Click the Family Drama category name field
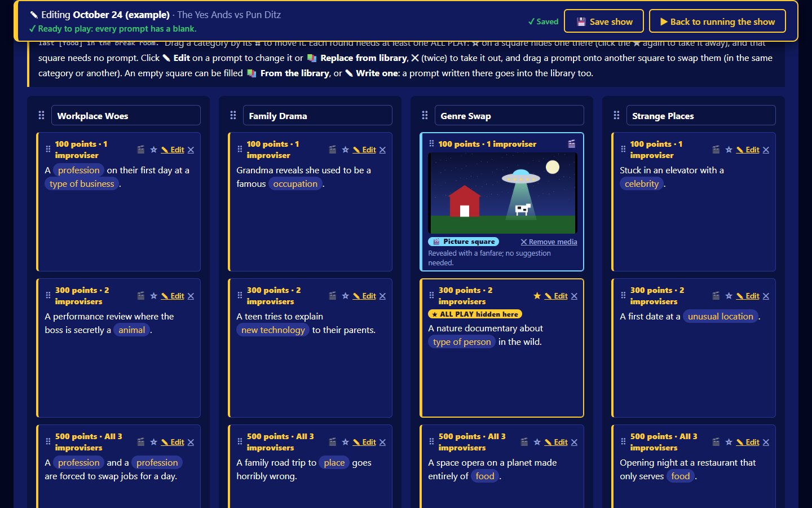This screenshot has width=812, height=508. point(317,115)
